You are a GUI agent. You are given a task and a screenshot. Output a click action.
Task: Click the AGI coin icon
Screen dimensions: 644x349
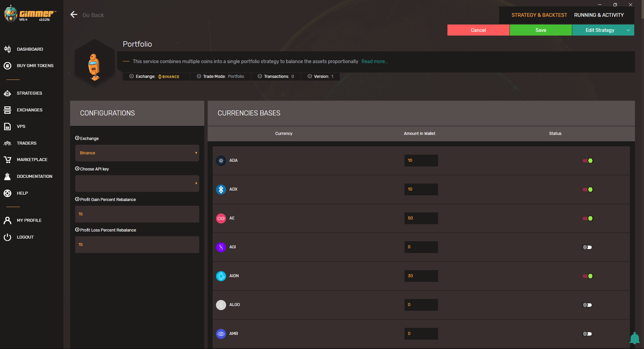pyautogui.click(x=221, y=247)
